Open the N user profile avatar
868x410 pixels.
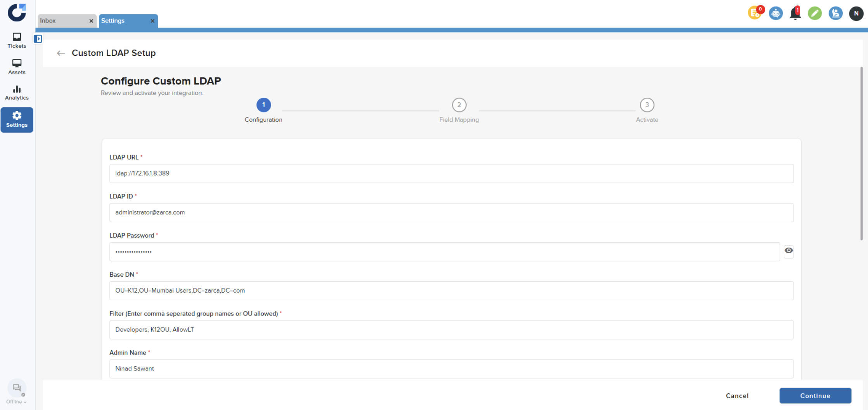(856, 14)
